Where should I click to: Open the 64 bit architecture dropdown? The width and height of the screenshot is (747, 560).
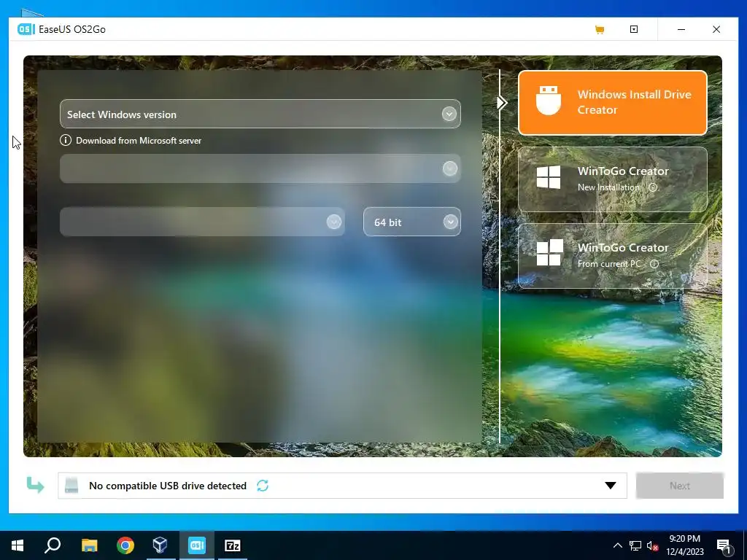pos(412,222)
